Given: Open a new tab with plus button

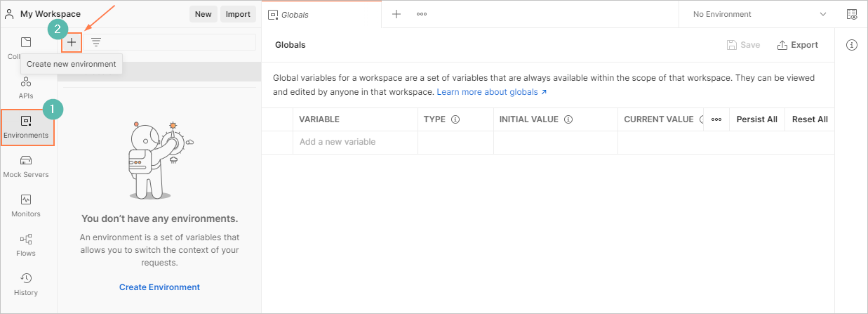Looking at the screenshot, I should tap(396, 14).
